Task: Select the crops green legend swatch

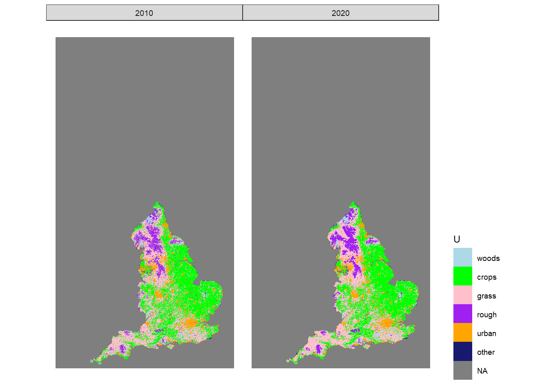Action: tap(462, 276)
